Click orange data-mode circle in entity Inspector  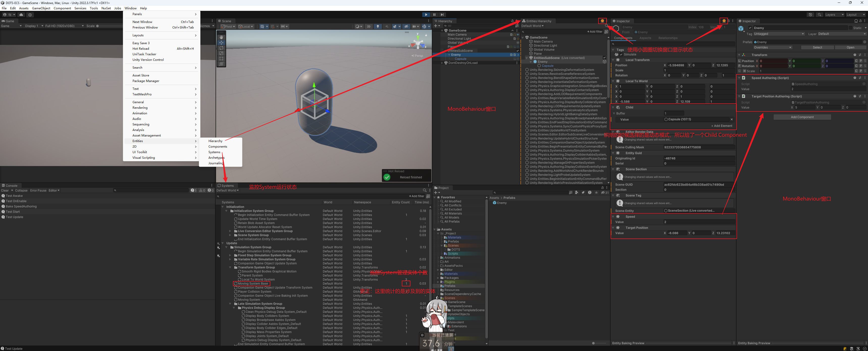pos(724,21)
